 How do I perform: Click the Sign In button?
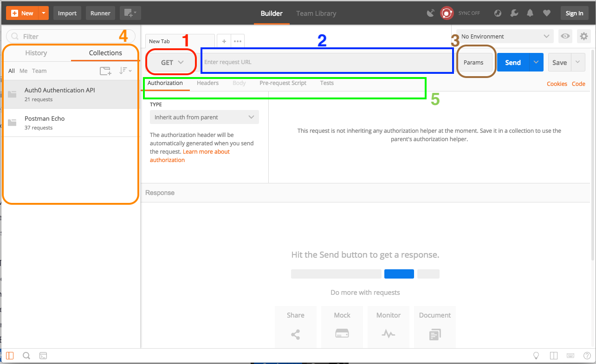574,13
